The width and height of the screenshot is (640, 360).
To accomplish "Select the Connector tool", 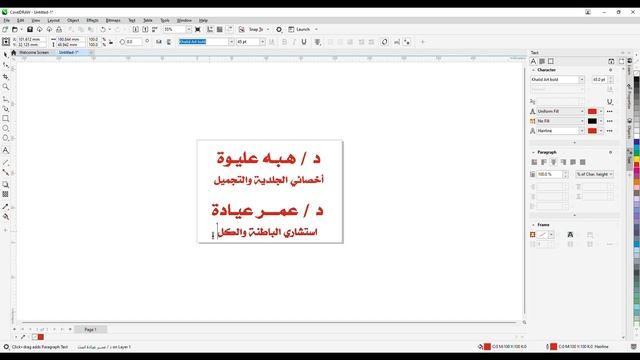I will pyautogui.click(x=5, y=172).
